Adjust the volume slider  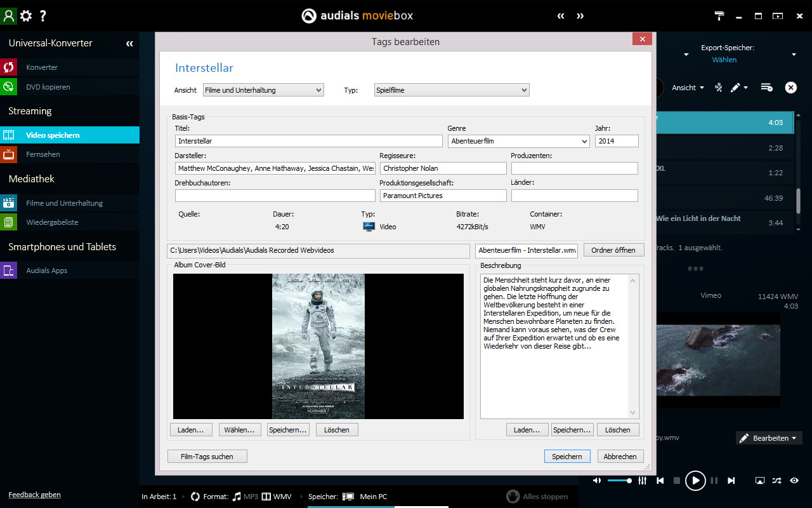tap(619, 481)
